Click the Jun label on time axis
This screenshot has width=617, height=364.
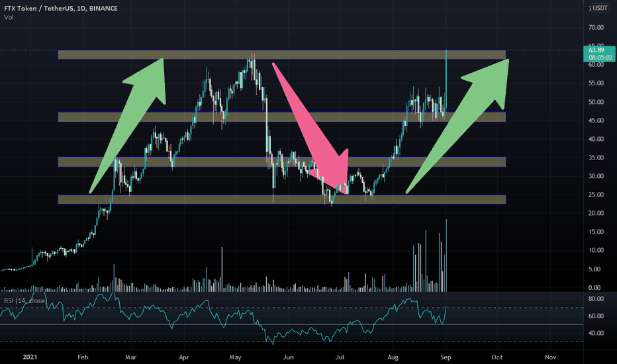tap(289, 357)
